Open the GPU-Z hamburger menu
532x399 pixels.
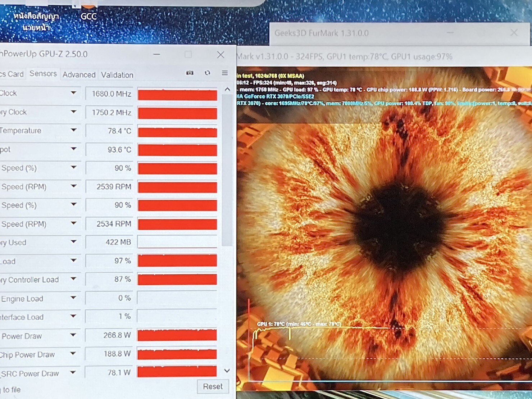(225, 73)
